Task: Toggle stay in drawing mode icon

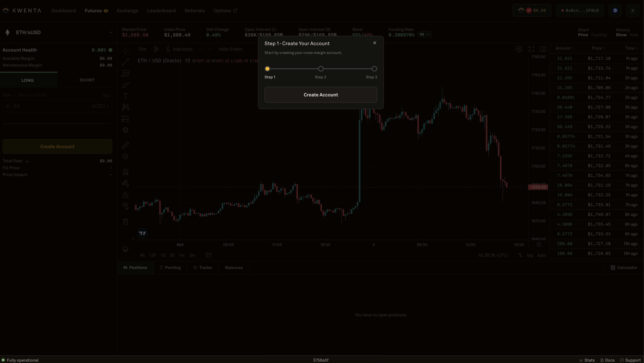Action: click(126, 183)
